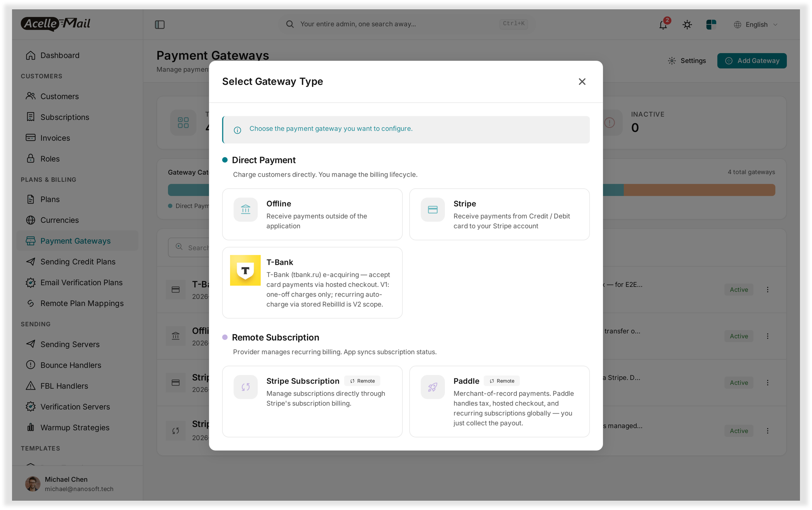Click the Paddle rocket icon
This screenshot has height=510, width=812.
432,387
